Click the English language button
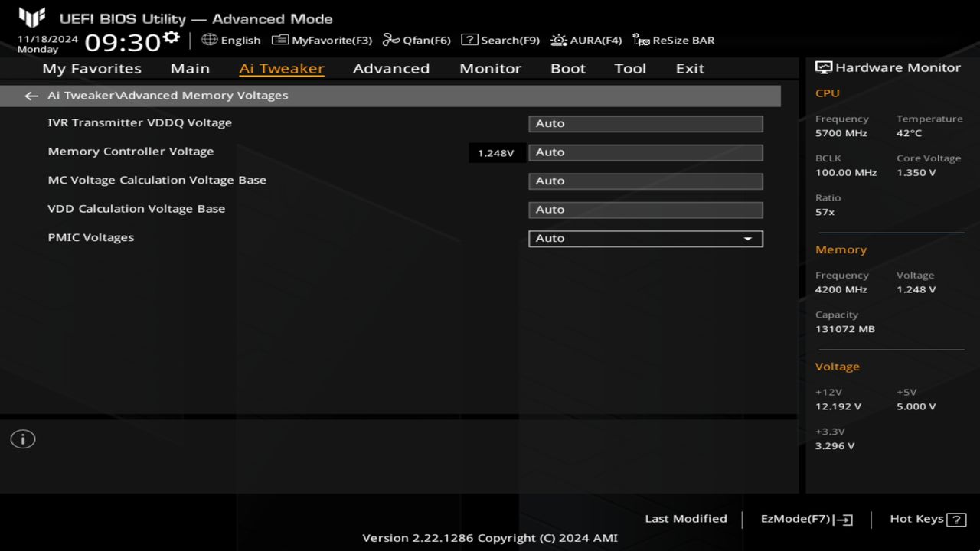Screen dimensions: 980x551 tap(231, 40)
